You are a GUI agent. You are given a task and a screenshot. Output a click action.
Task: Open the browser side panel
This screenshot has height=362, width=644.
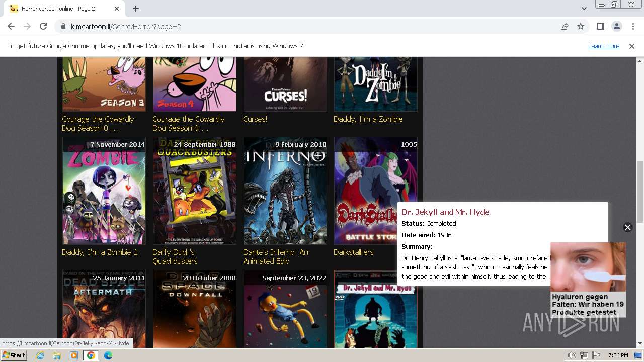coord(600,26)
